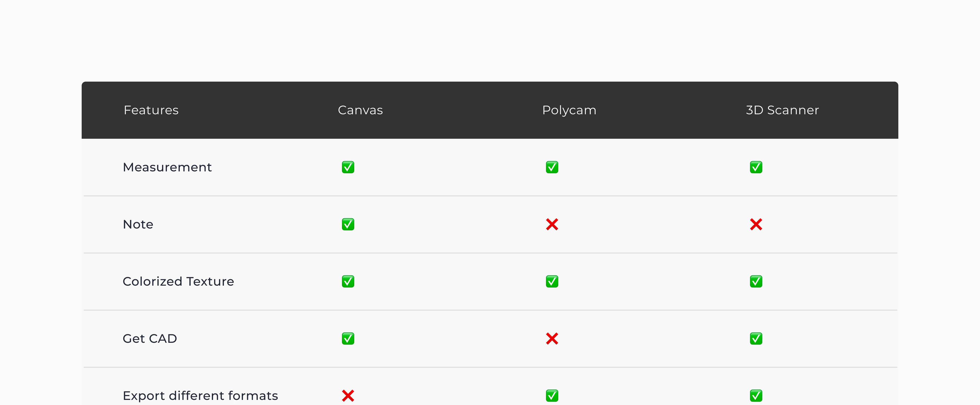Click the Colorized Texture row label
Screen dimensions: 980x405
click(178, 281)
